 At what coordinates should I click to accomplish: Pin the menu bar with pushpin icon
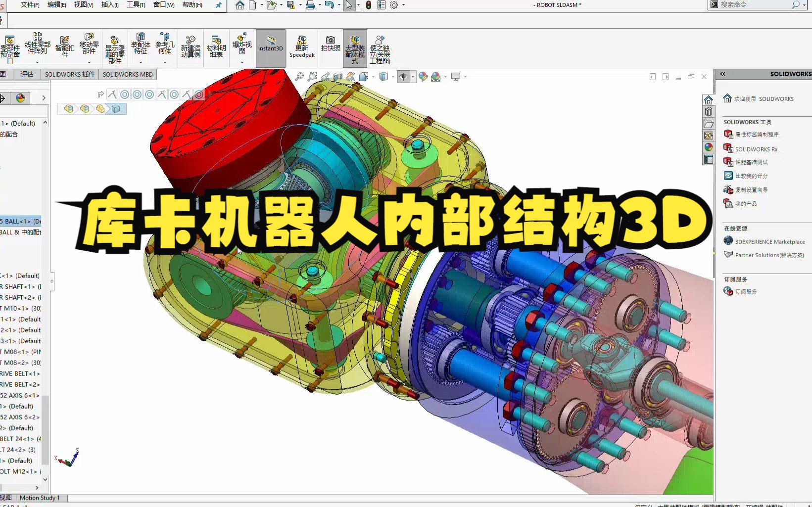tap(218, 5)
